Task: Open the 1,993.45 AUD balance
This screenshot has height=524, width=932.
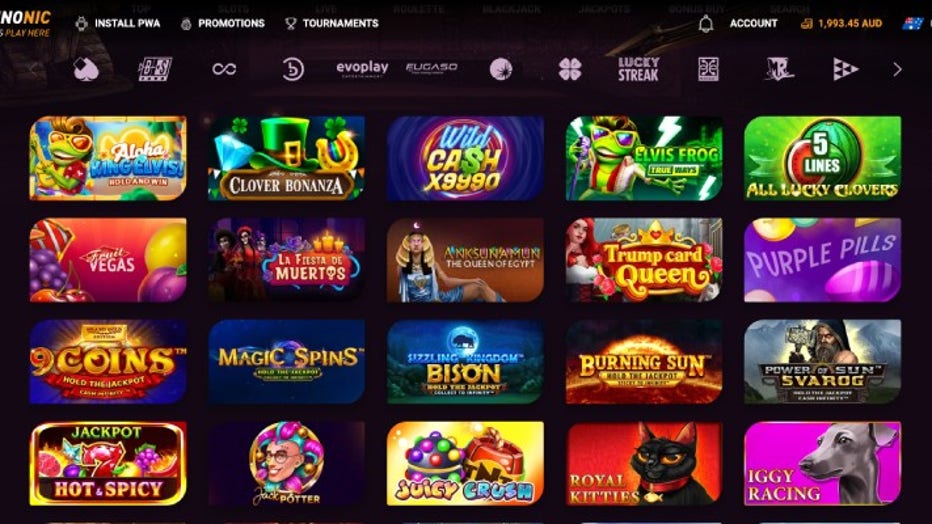Action: click(x=841, y=23)
